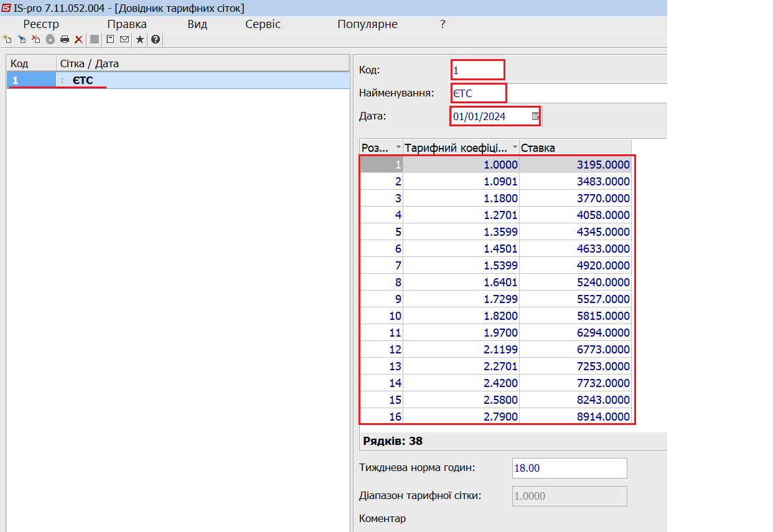This screenshot has height=532, width=773.
Task: Click the Ставка column header
Action: click(x=576, y=147)
